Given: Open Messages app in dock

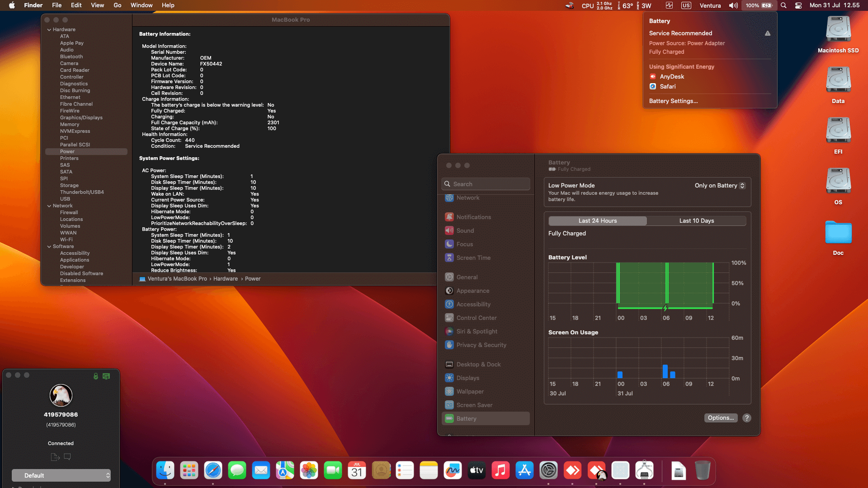Looking at the screenshot, I should click(x=237, y=471).
